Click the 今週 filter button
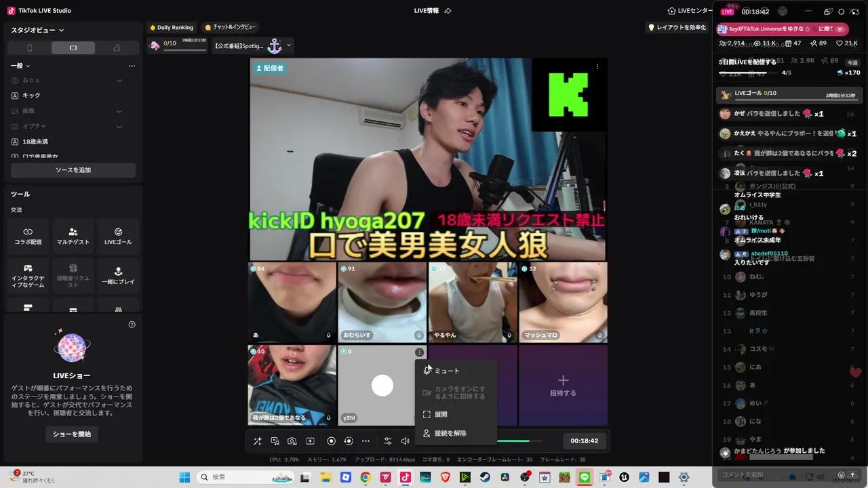The height and width of the screenshot is (488, 868). coord(852,62)
